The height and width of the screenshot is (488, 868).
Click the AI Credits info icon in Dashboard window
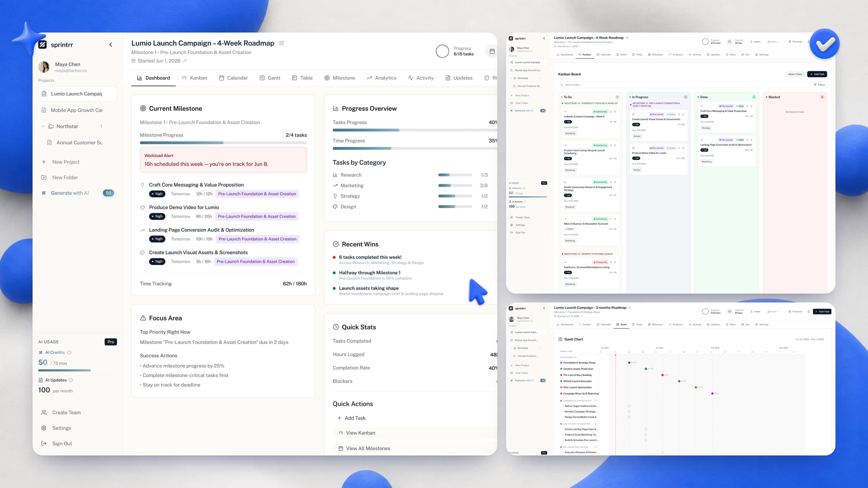click(x=69, y=353)
